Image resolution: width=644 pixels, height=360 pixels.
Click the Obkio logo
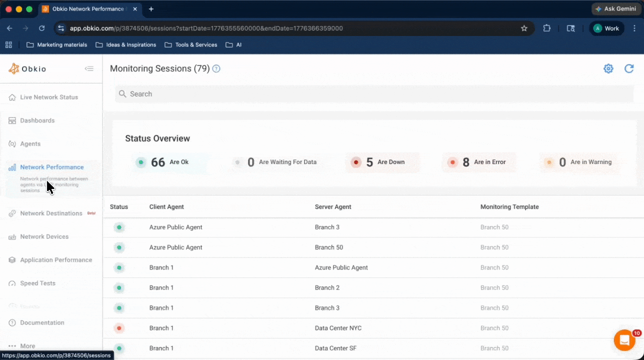point(26,68)
